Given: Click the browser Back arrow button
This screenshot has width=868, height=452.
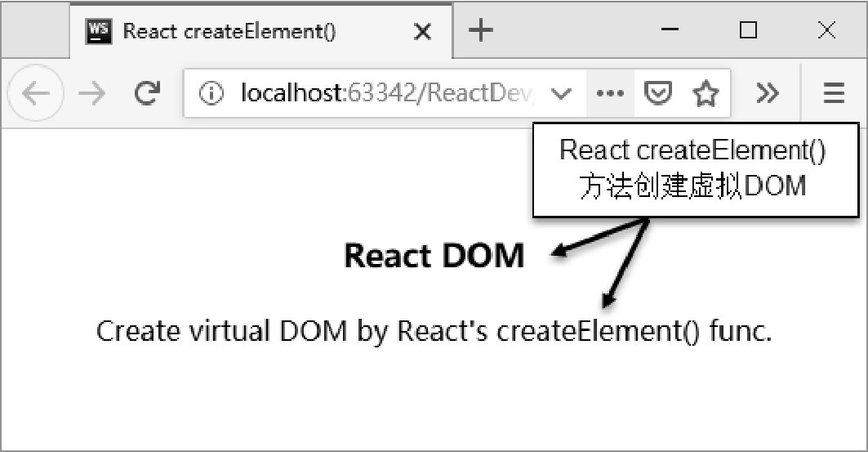Looking at the screenshot, I should (35, 93).
